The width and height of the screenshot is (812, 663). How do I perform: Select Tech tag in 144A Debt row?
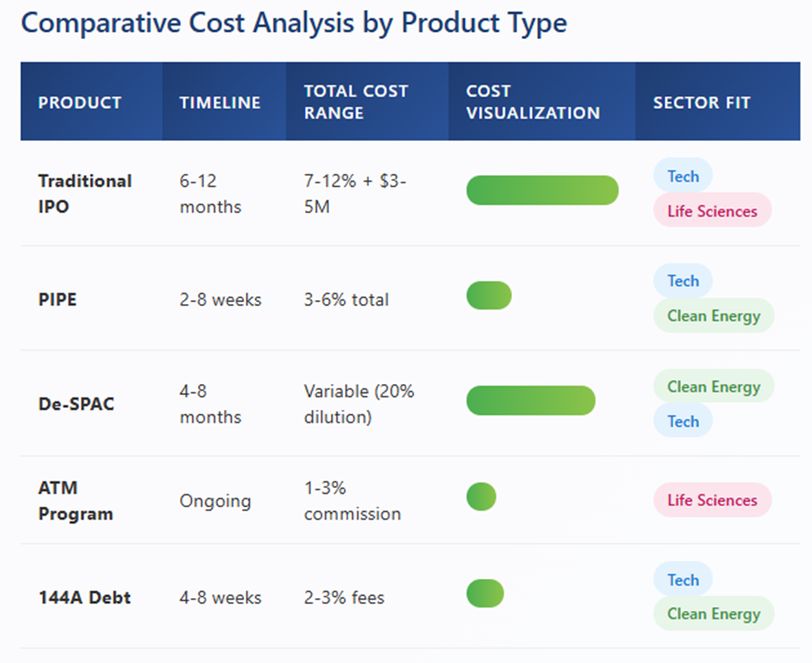[x=683, y=580]
